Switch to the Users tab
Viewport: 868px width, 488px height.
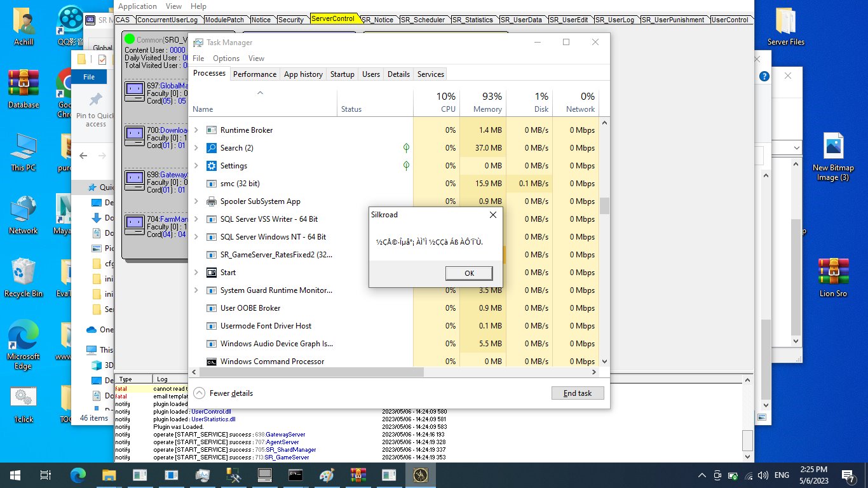(371, 74)
